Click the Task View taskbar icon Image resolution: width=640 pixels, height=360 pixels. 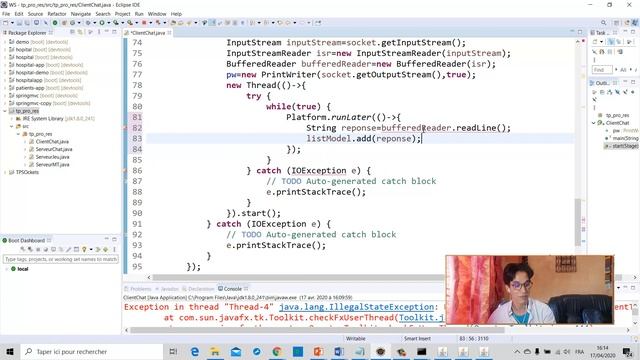(x=173, y=351)
